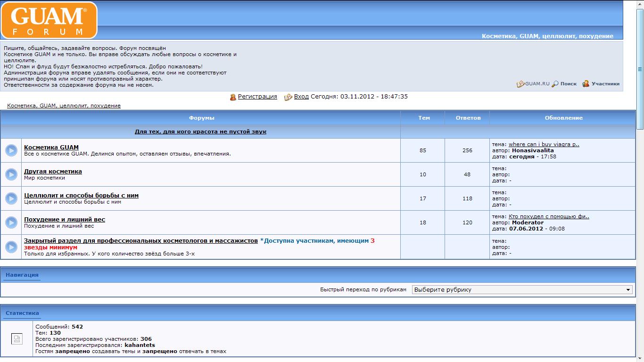The width and height of the screenshot is (644, 362).
Task: Open category Для тех, для кого красота
Action: tap(200, 132)
